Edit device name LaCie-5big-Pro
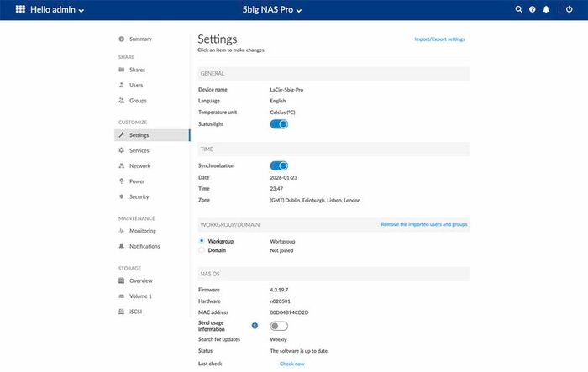The height and width of the screenshot is (372, 588). pyautogui.click(x=286, y=90)
